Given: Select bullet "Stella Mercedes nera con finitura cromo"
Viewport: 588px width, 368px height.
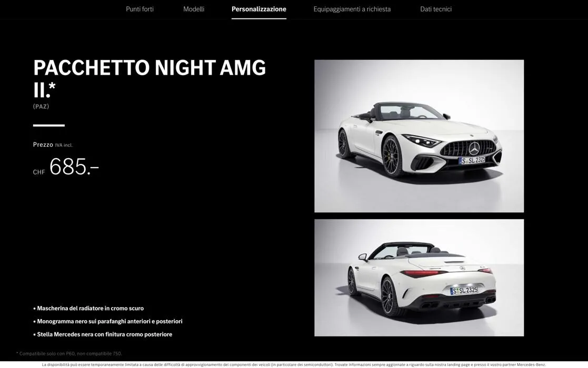Looking at the screenshot, I should [104, 333].
